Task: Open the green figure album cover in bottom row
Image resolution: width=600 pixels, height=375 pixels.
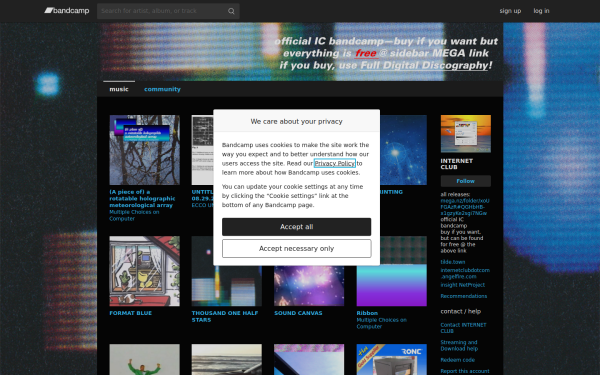Action: [x=145, y=359]
